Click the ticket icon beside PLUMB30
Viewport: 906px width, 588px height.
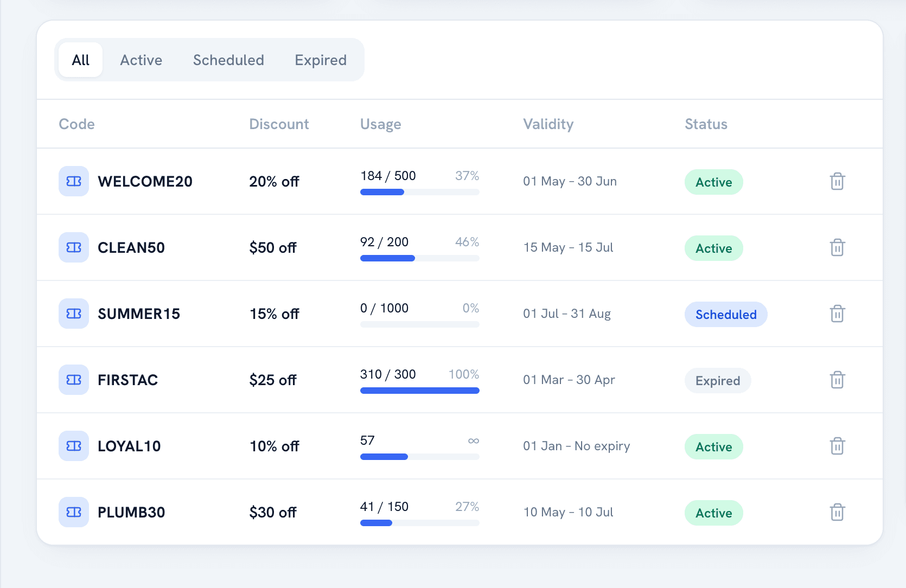tap(74, 512)
